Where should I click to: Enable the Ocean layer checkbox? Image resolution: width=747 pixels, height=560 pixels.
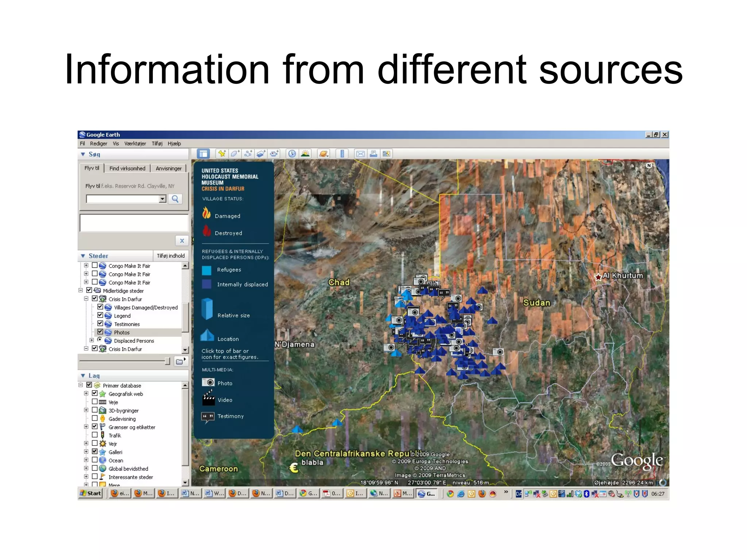[x=94, y=460]
